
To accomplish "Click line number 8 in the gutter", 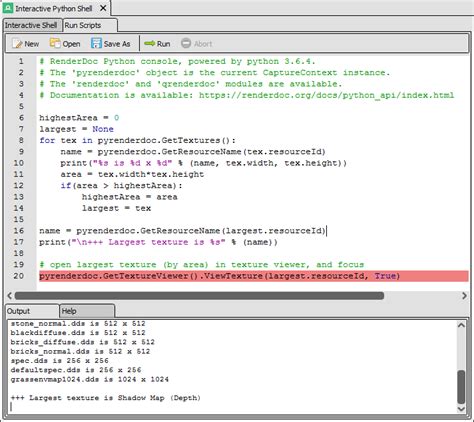I will click(21, 140).
